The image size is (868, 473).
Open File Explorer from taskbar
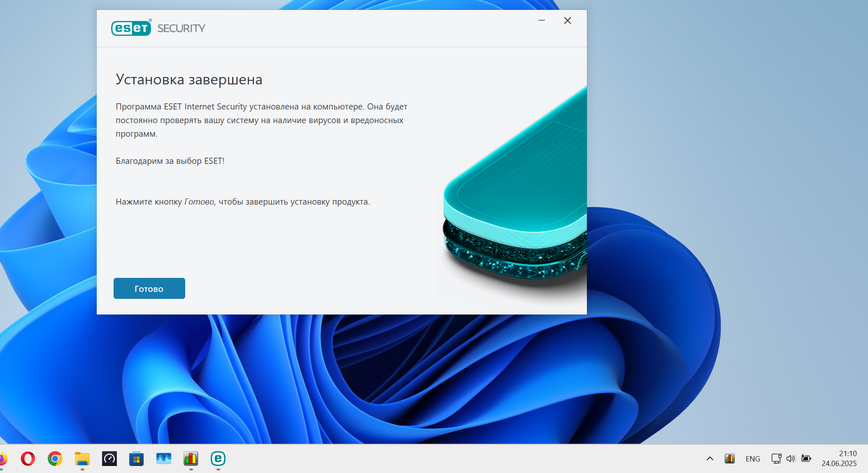coord(82,458)
